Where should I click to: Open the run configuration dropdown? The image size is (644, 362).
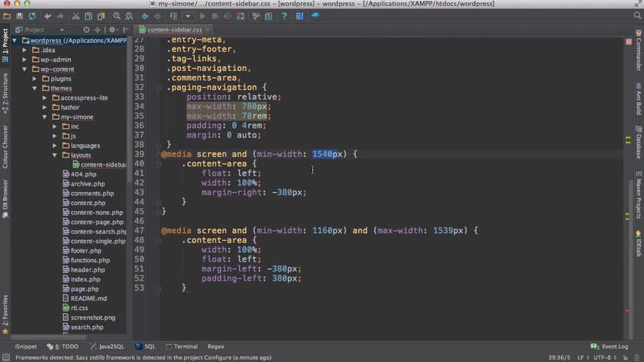[x=188, y=16]
